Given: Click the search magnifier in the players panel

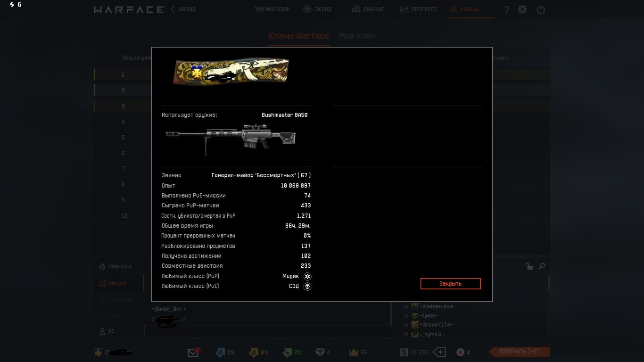Looking at the screenshot, I should pyautogui.click(x=542, y=266).
